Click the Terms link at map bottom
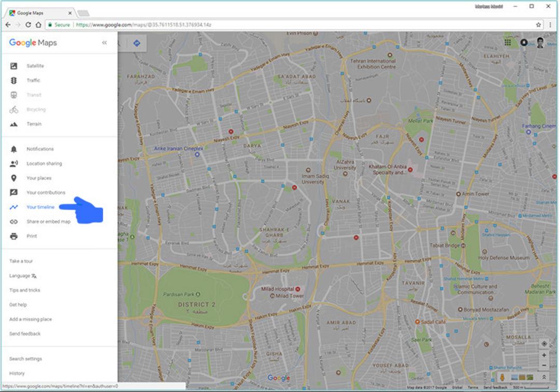 473,387
